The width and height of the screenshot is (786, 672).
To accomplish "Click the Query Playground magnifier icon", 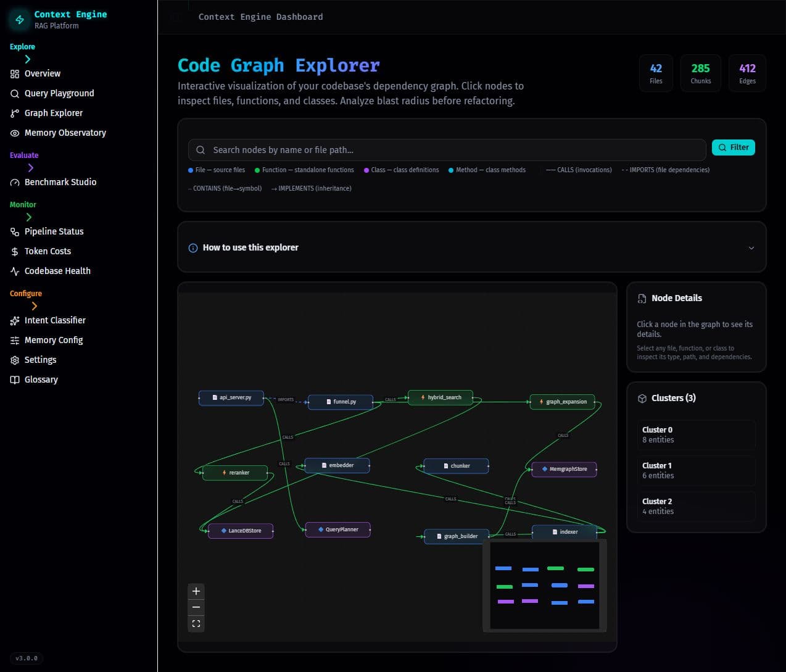I will [15, 94].
